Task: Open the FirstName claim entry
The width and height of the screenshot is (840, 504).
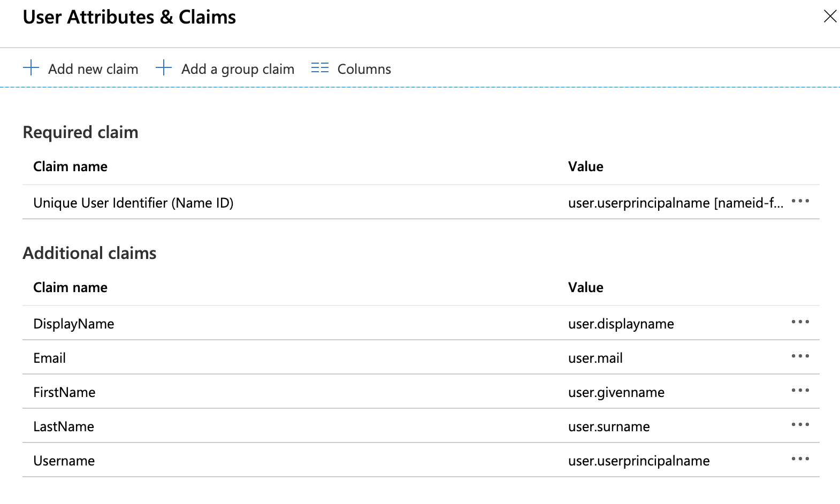Action: point(64,392)
